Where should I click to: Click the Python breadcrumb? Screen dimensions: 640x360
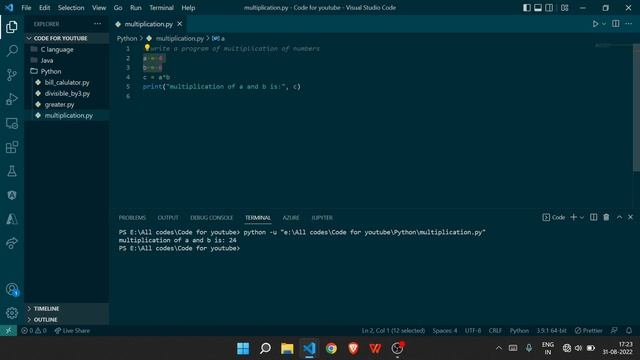127,38
